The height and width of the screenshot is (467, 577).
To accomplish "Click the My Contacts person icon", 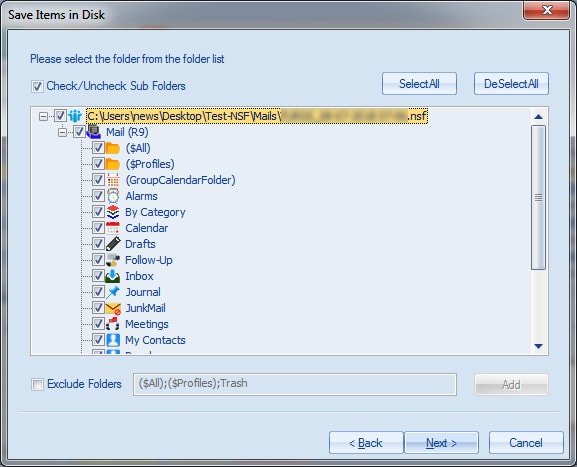I will coord(113,340).
